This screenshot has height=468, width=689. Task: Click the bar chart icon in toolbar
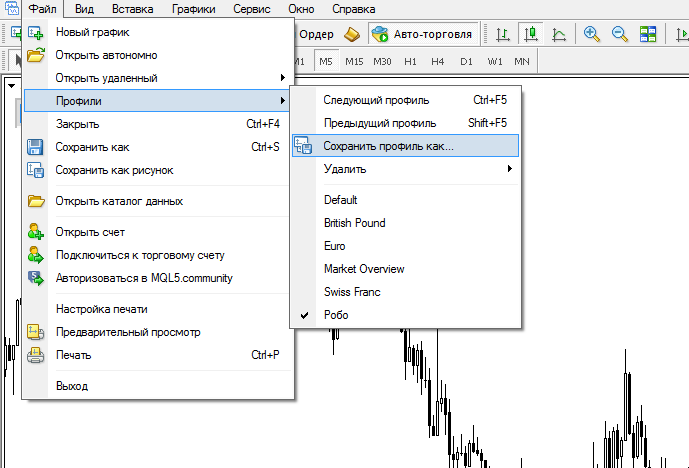click(502, 34)
